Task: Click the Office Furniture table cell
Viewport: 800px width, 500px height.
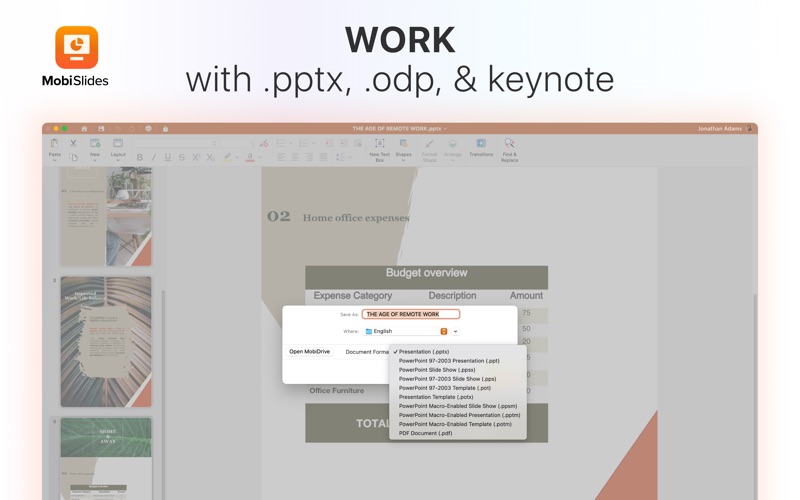Action: [x=337, y=390]
